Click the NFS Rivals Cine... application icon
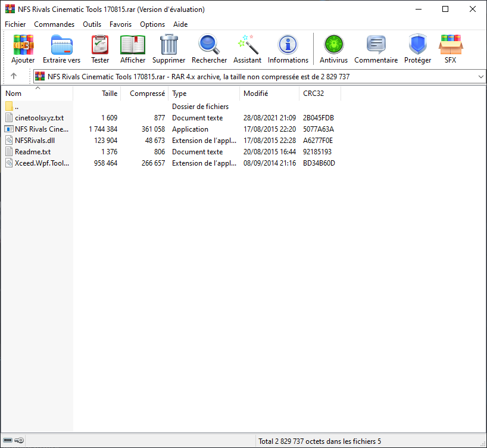This screenshot has width=487, height=448. [9, 129]
